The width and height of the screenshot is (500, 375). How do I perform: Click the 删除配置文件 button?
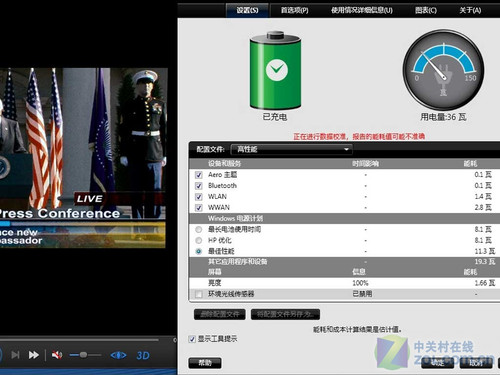pos(220,314)
